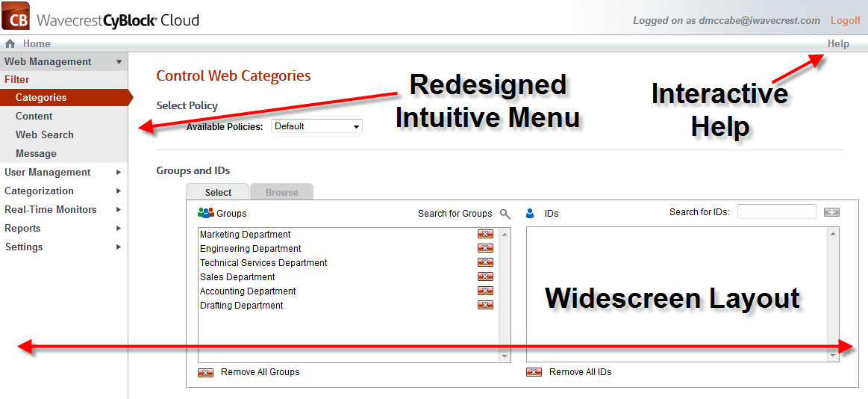Select Technical Services Department in groups list
This screenshot has height=399, width=868.
pyautogui.click(x=263, y=263)
